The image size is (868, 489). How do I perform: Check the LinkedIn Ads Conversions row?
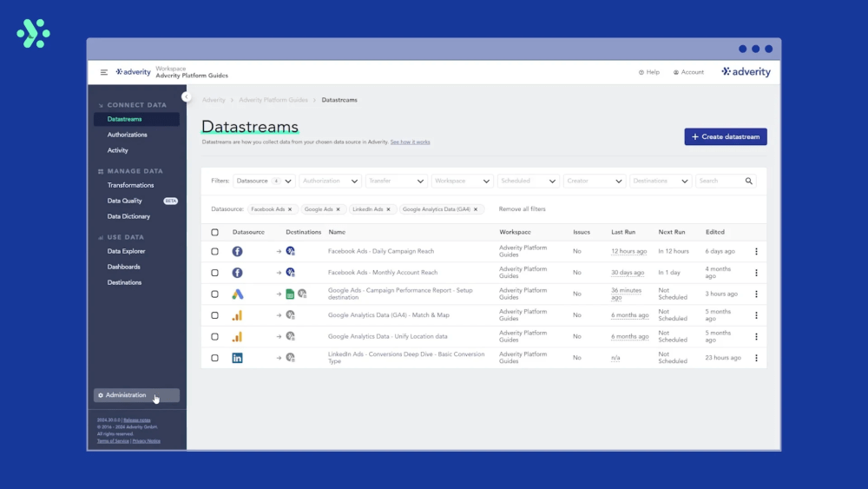214,358
